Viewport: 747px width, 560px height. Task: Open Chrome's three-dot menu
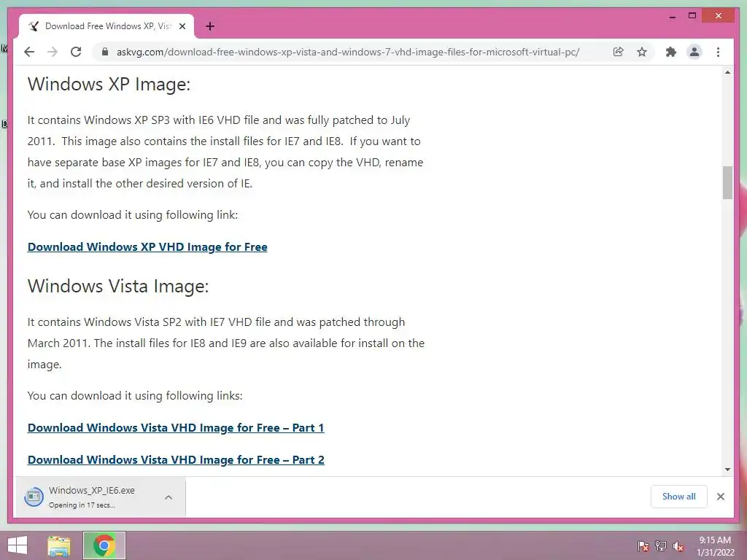point(718,52)
